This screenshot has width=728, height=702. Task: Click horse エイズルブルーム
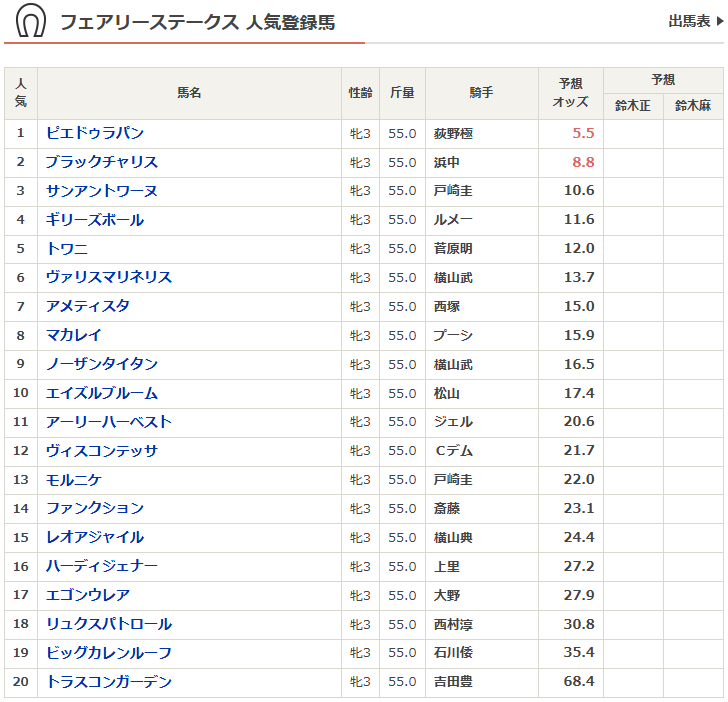click(101, 393)
